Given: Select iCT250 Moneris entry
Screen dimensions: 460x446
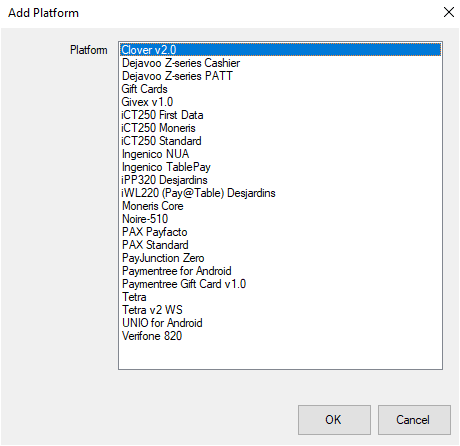Looking at the screenshot, I should 280,128.
